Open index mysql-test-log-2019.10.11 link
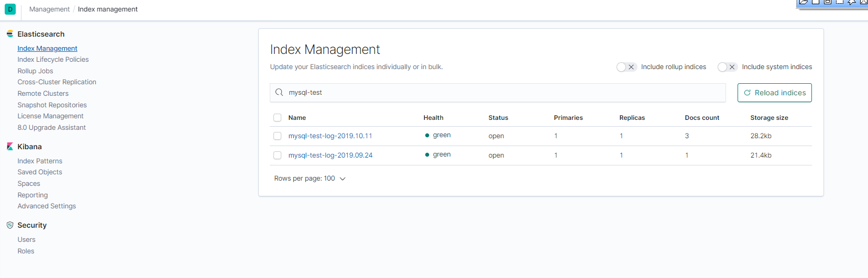This screenshot has width=868, height=278. tap(330, 136)
